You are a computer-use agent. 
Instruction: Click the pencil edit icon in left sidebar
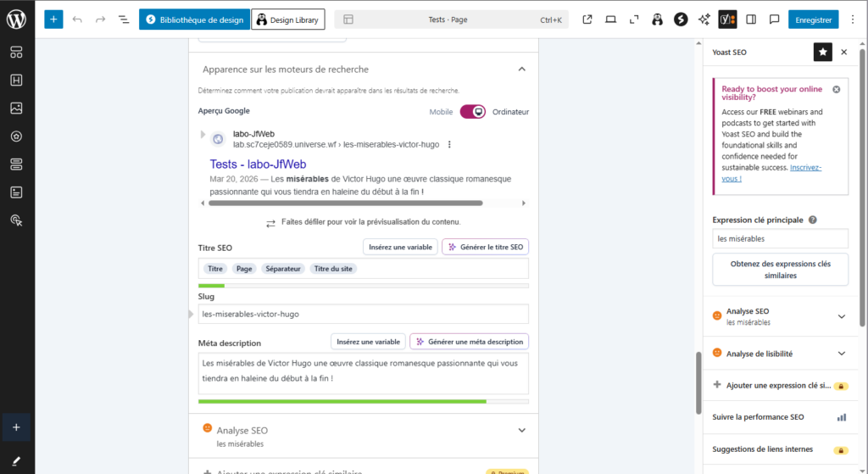click(17, 460)
